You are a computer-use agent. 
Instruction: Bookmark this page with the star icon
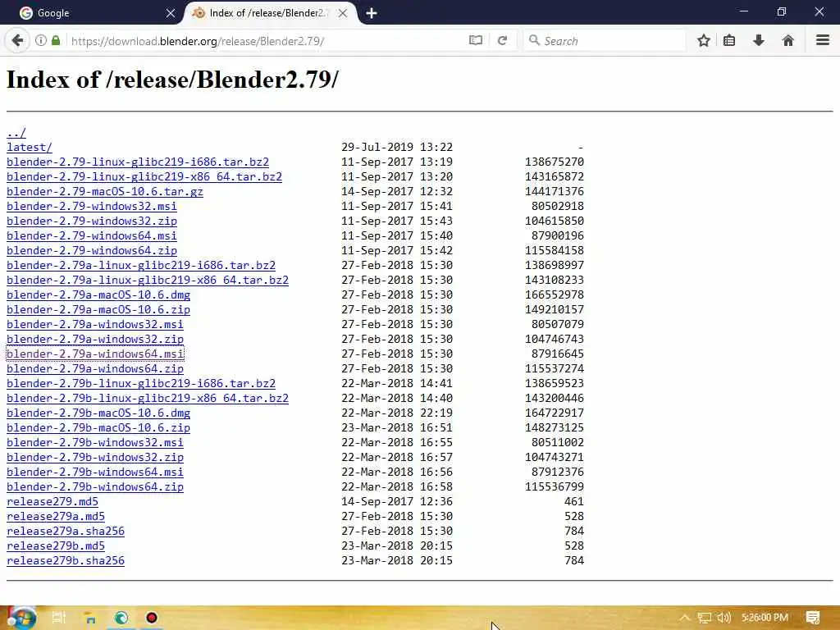tap(704, 41)
